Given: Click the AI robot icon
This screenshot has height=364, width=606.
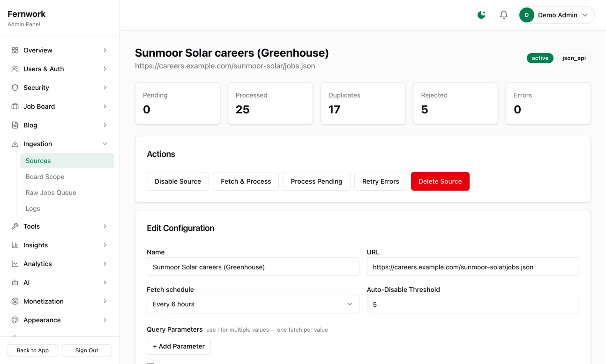Looking at the screenshot, I should 15,282.
